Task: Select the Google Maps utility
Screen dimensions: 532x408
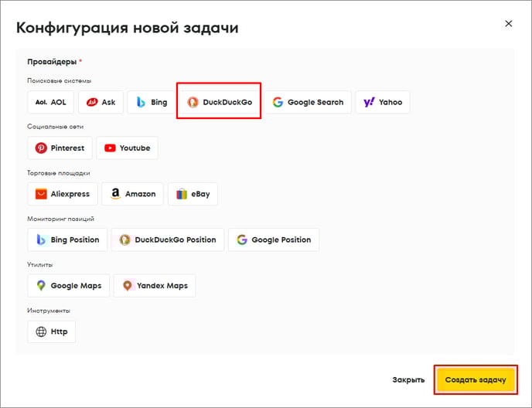Action: 69,286
